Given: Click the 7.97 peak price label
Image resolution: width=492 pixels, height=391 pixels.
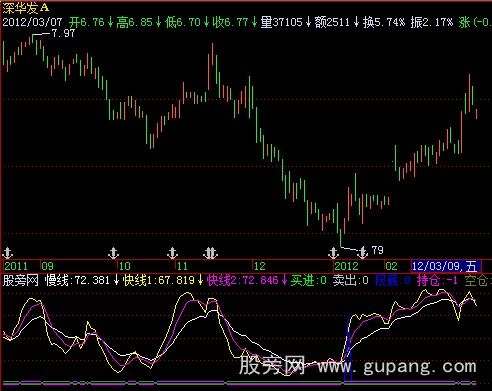Looking at the screenshot, I should 63,33.
